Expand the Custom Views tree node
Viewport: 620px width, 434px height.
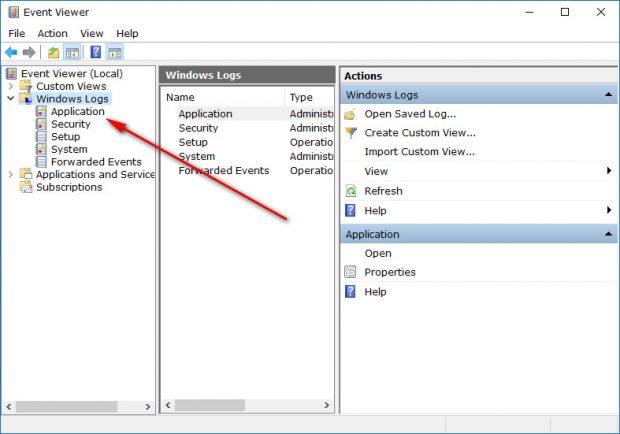point(11,86)
